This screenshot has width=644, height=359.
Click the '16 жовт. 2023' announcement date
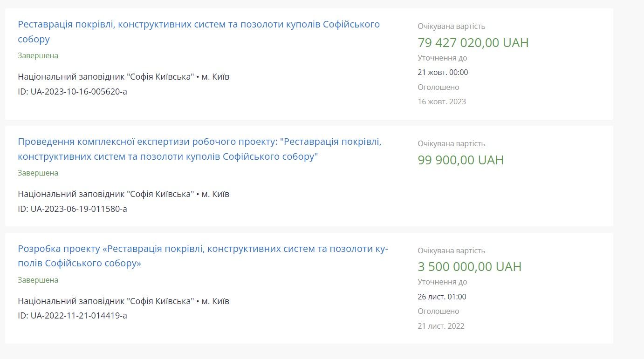(441, 102)
